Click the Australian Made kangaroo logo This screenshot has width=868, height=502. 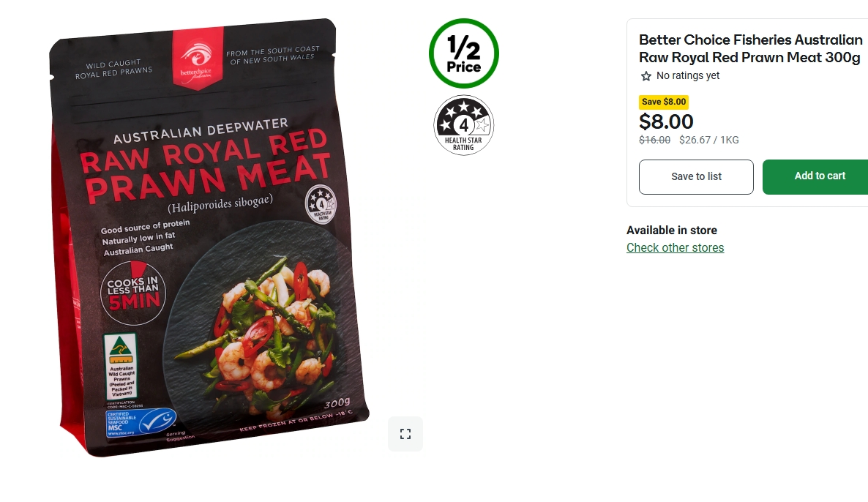click(121, 366)
